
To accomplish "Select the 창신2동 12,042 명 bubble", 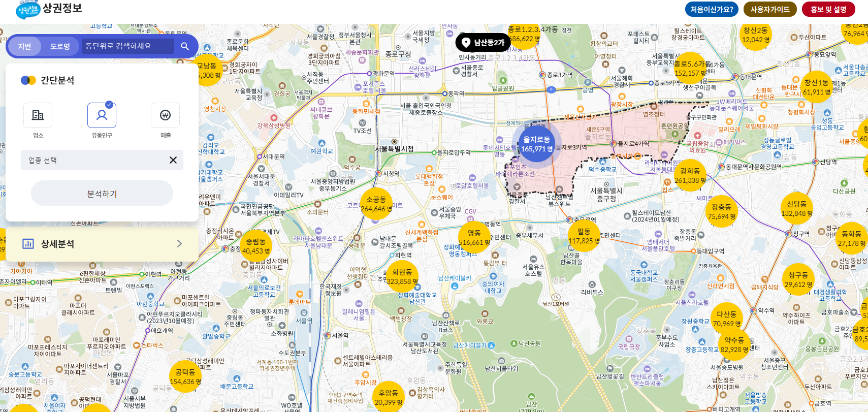I will pos(756,35).
